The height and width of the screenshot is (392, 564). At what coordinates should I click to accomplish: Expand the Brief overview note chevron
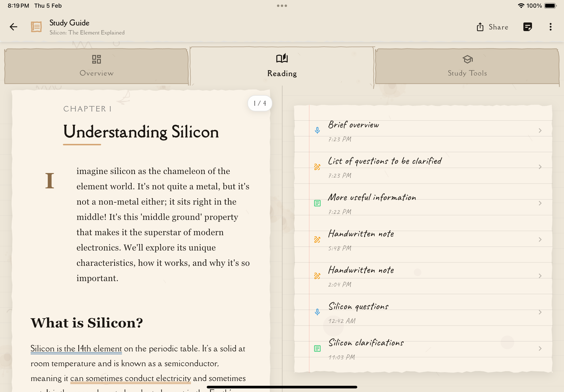pos(540,131)
